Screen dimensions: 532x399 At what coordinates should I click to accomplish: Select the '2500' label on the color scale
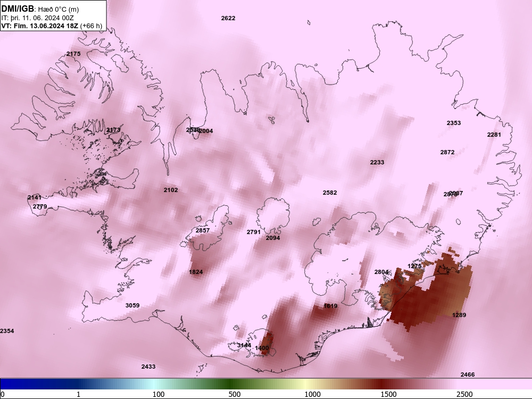pos(464,394)
